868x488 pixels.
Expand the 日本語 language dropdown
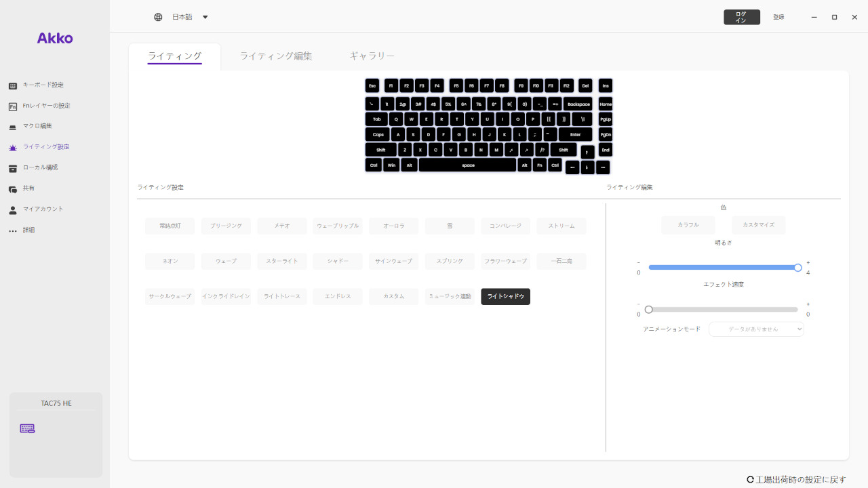(x=205, y=17)
